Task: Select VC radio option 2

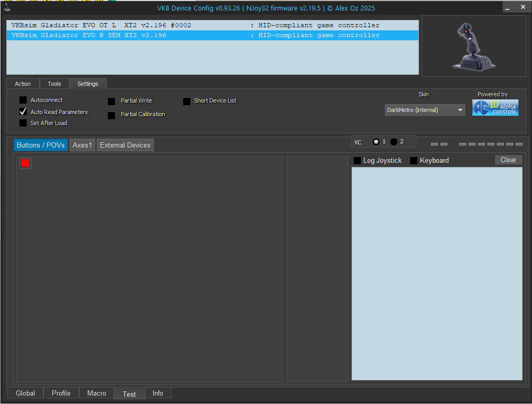Action: (394, 142)
